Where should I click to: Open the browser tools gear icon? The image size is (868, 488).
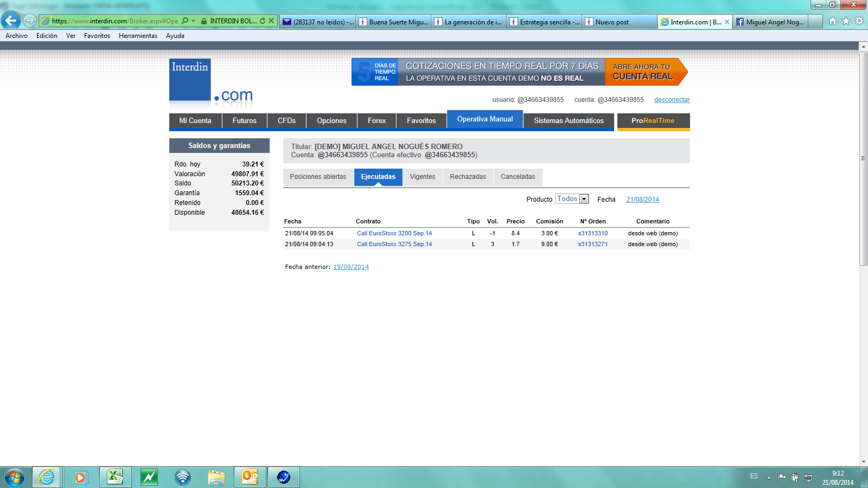[x=859, y=21]
